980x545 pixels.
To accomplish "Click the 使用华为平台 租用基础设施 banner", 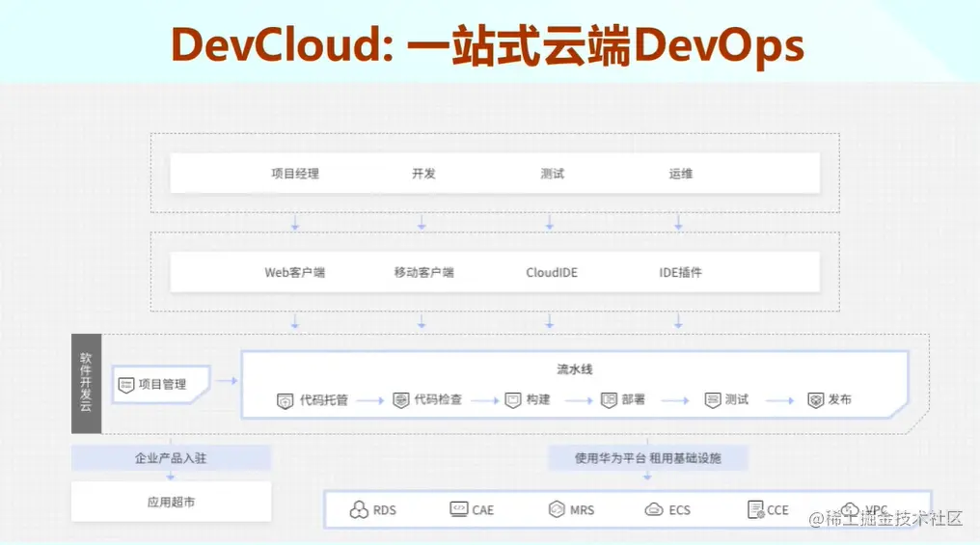I will pyautogui.click(x=647, y=458).
